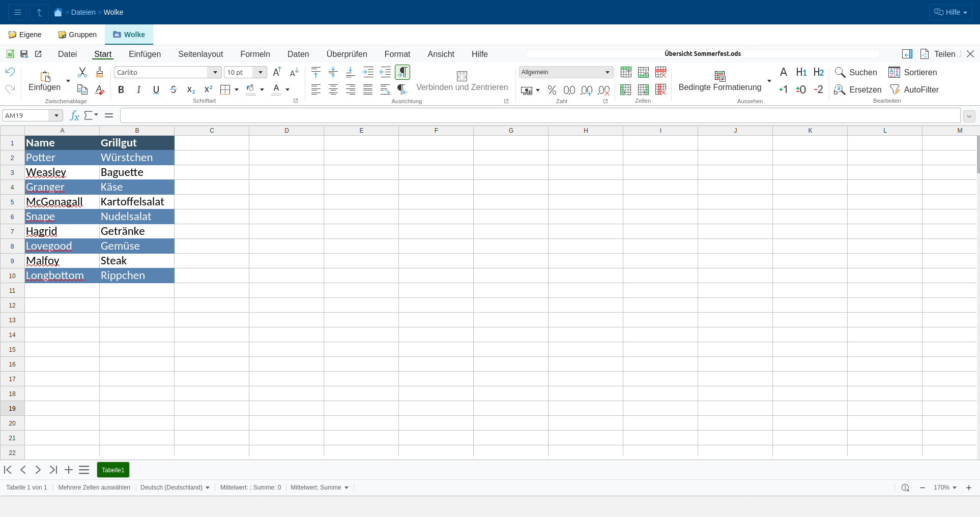Click the AutoFilter button

914,89
